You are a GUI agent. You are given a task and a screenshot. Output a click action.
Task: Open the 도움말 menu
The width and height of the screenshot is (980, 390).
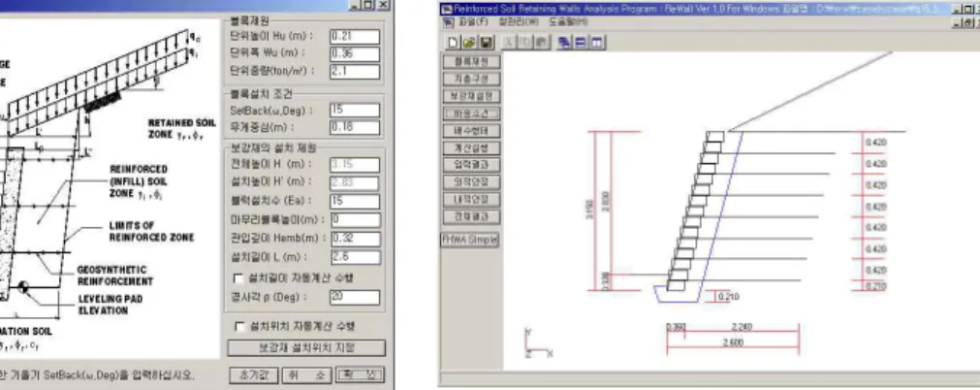568,22
